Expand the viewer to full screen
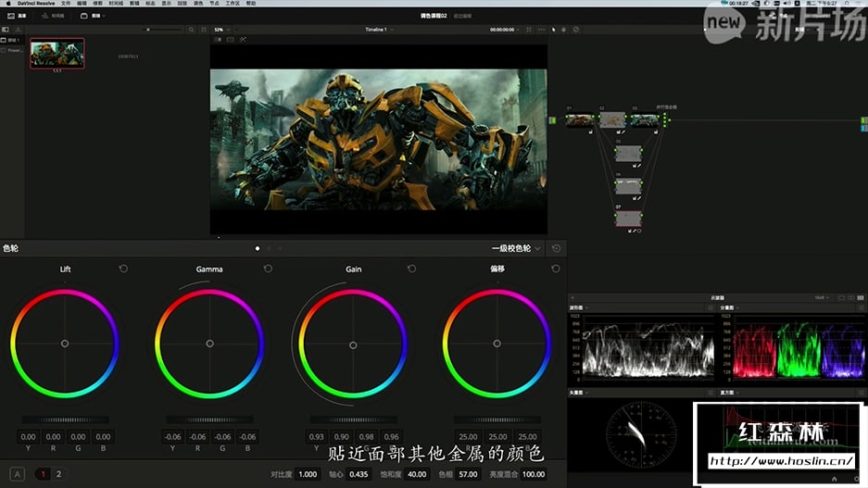 coord(529,30)
